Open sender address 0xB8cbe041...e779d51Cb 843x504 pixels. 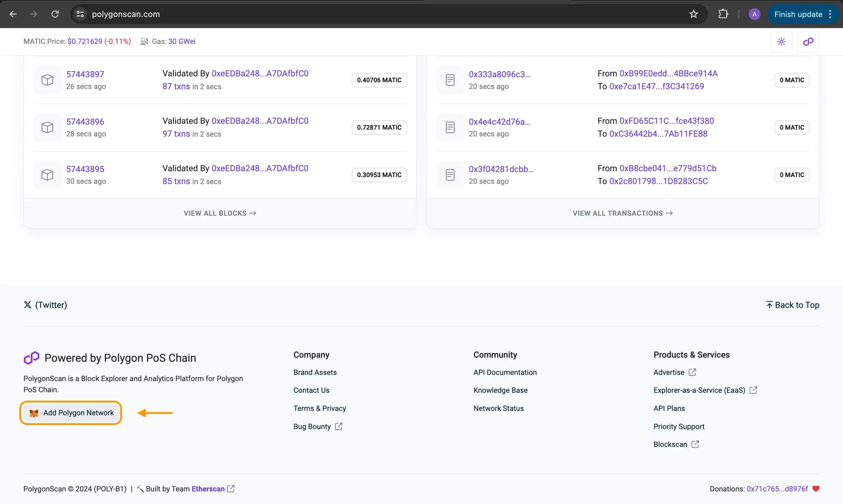click(668, 169)
